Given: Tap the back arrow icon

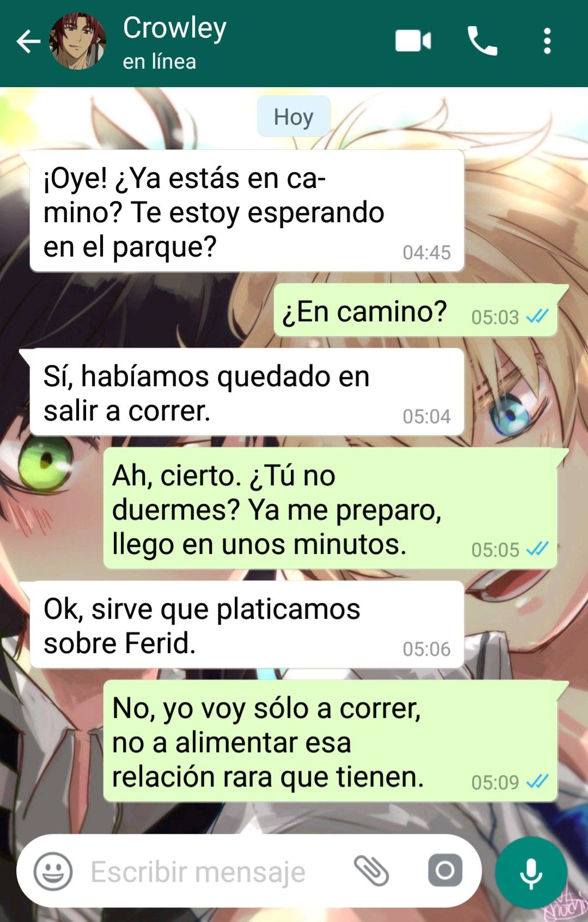Looking at the screenshot, I should click(28, 42).
